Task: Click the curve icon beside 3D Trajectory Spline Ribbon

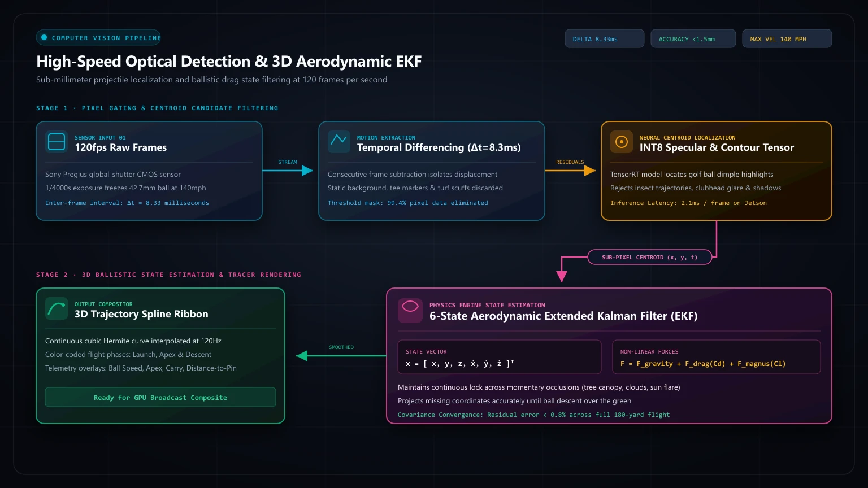Action: coord(57,308)
